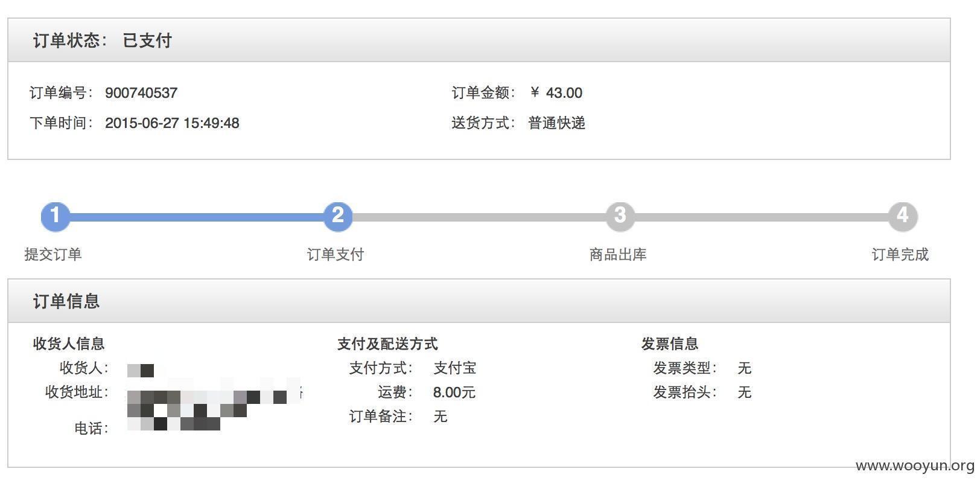Click the 提交订单 step label
The height and width of the screenshot is (483, 980).
click(x=53, y=254)
